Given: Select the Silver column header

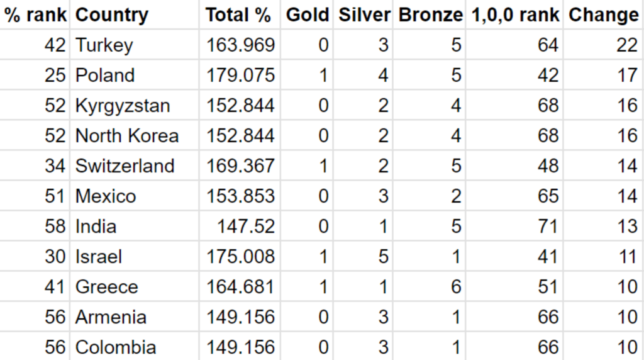Looking at the screenshot, I should click(364, 15).
